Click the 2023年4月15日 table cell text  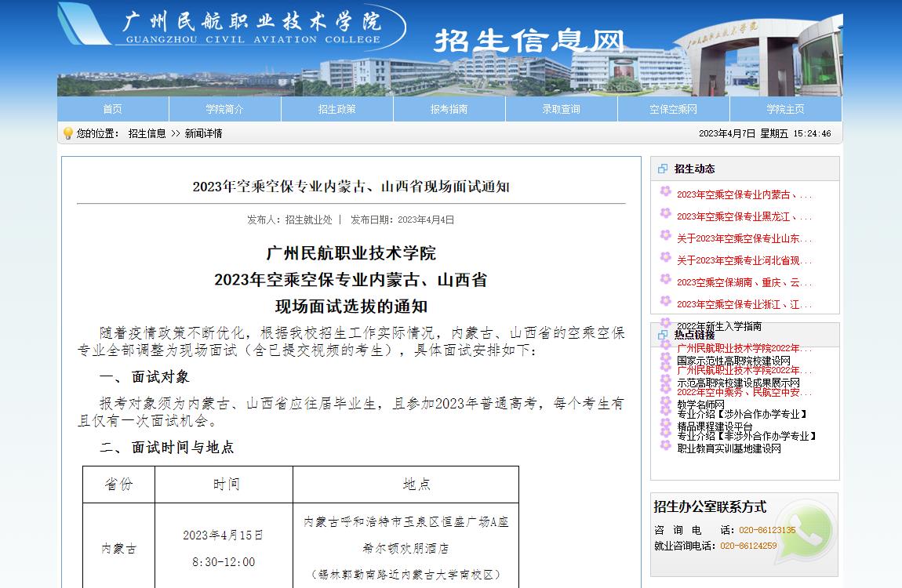[224, 535]
